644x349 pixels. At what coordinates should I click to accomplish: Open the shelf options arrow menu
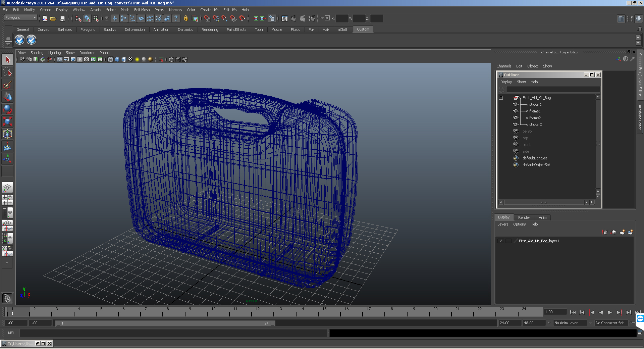8,44
